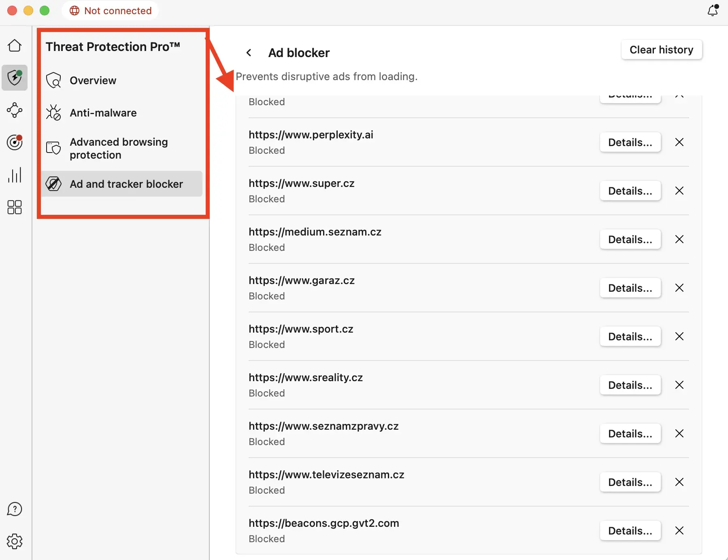Dismiss the www.televizeseznam.cz entry
The width and height of the screenshot is (728, 560).
pyautogui.click(x=679, y=482)
